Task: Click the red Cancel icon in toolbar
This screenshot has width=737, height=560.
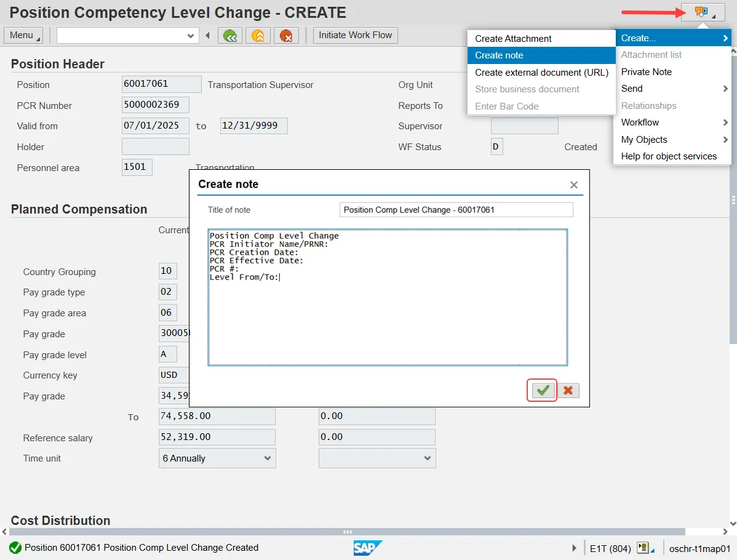Action: pyautogui.click(x=286, y=36)
